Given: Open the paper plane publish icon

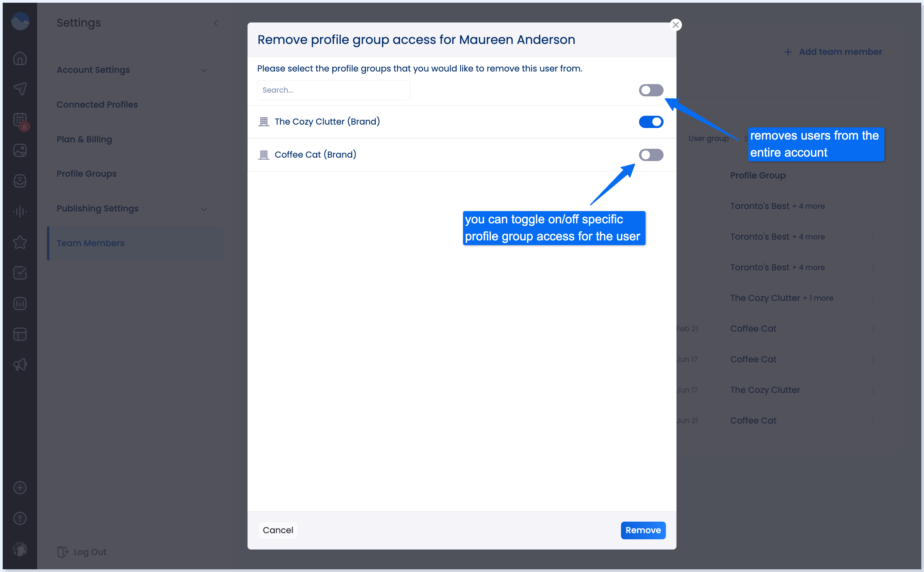Looking at the screenshot, I should 20,89.
